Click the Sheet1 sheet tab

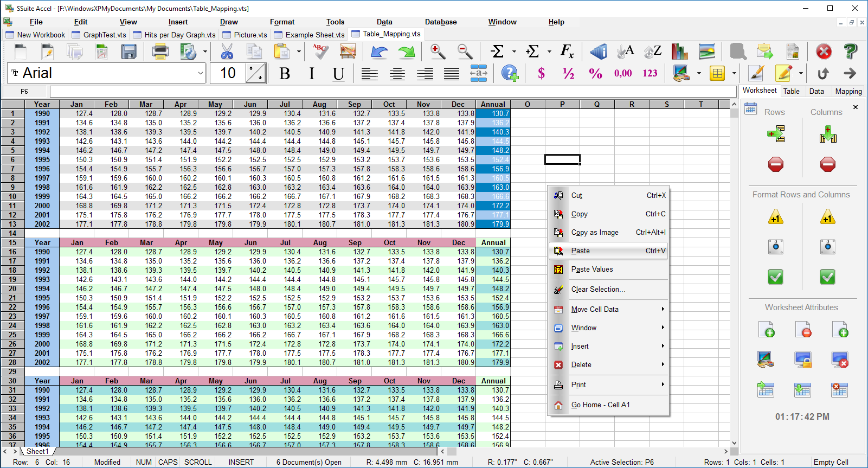(x=37, y=451)
